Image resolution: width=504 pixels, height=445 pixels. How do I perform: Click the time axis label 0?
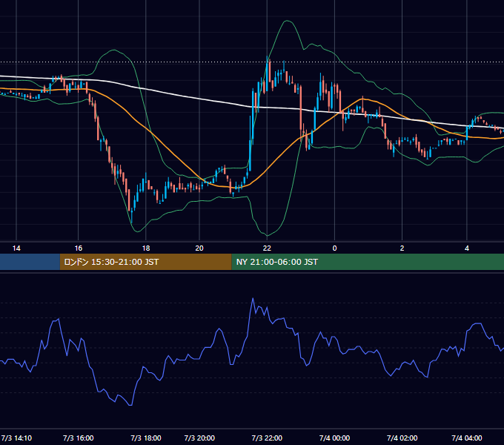pyautogui.click(x=334, y=248)
